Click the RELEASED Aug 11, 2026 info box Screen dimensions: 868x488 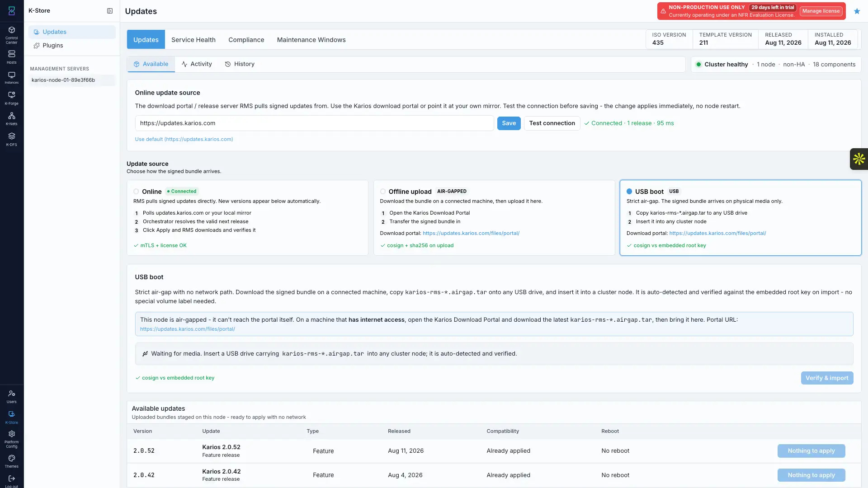click(x=783, y=39)
